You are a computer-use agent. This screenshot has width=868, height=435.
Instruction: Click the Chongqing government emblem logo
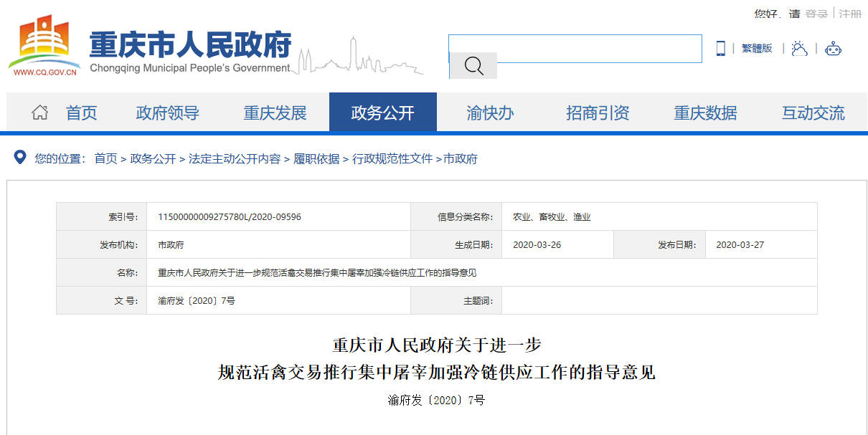(44, 43)
